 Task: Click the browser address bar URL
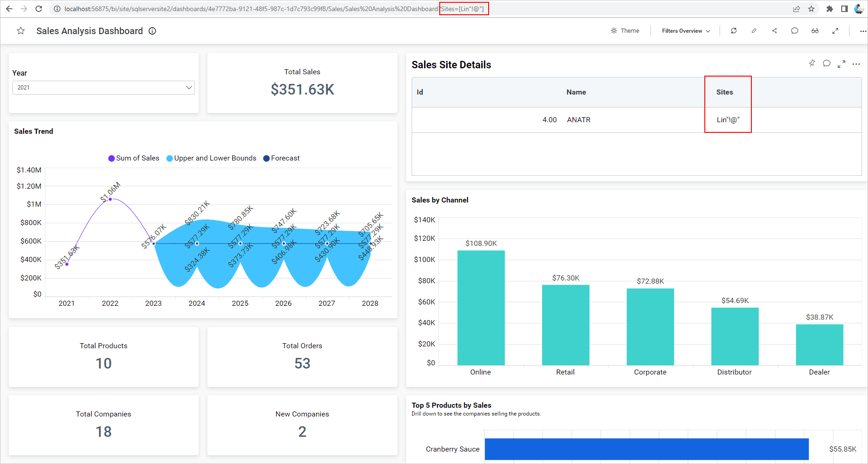[251, 9]
